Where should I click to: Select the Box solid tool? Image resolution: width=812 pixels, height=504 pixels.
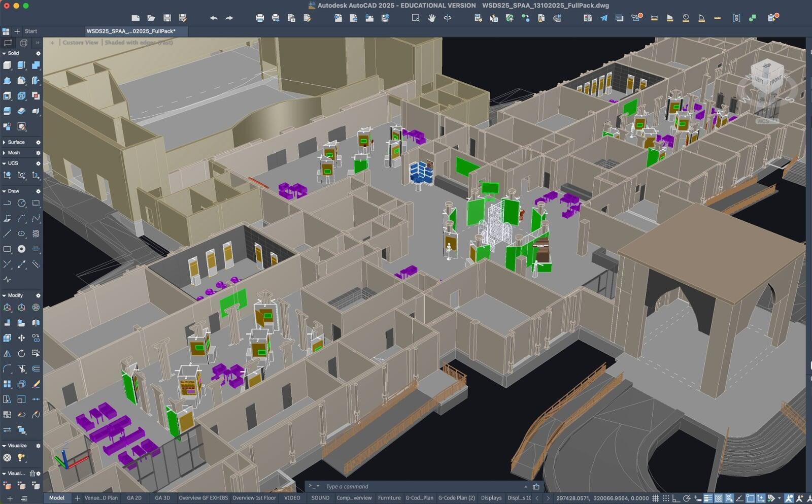click(x=7, y=65)
